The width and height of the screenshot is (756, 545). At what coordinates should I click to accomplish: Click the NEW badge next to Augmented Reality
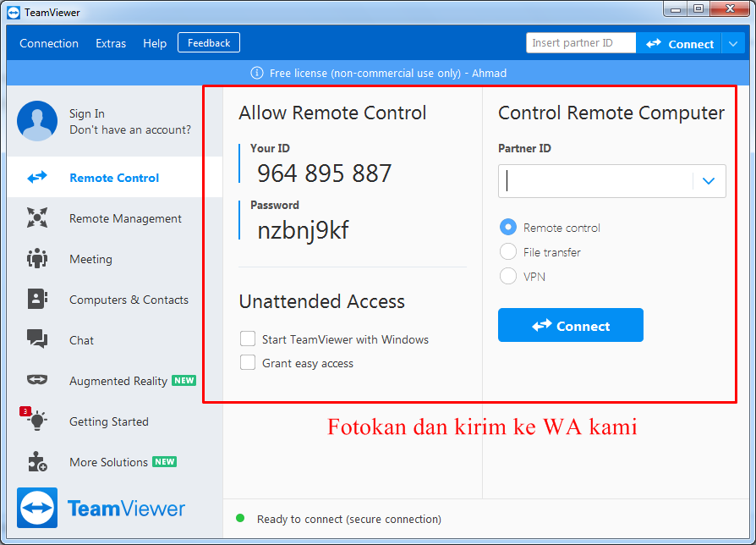point(184,381)
